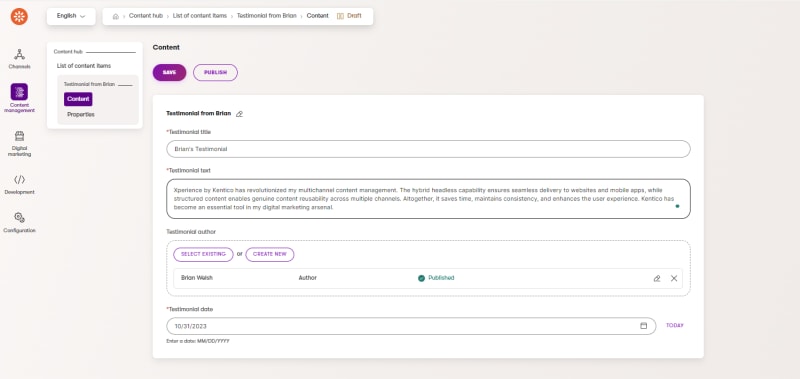Remove Brian Walsh from Testimonial author
Screen dimensions: 800x379
pos(674,279)
